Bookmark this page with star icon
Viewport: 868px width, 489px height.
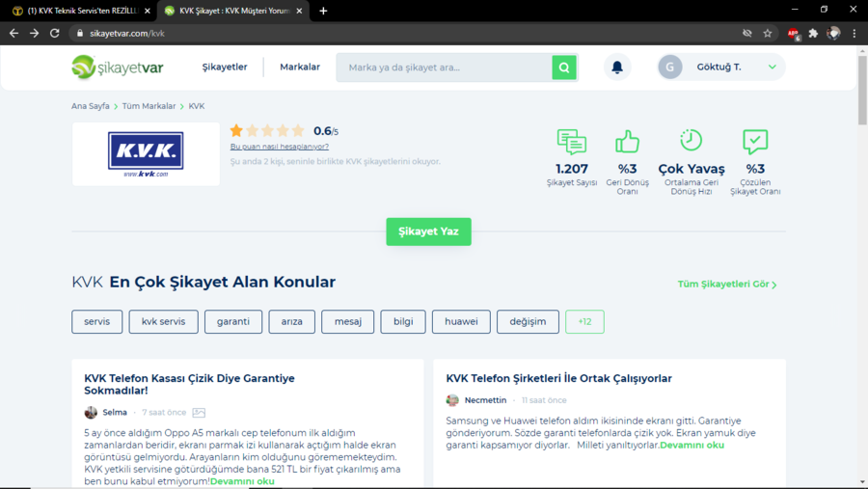pyautogui.click(x=768, y=33)
